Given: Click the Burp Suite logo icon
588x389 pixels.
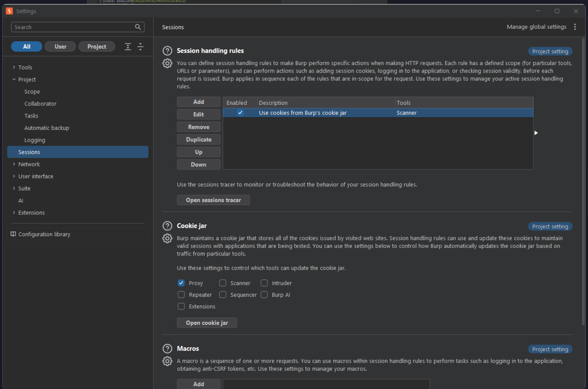Looking at the screenshot, I should [x=9, y=11].
